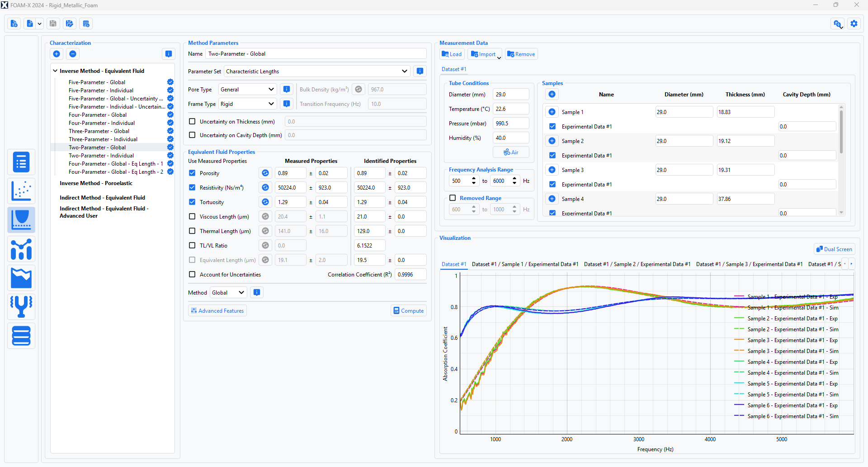Click the Compute button
Viewport: 868px width, 467px height.
(409, 311)
